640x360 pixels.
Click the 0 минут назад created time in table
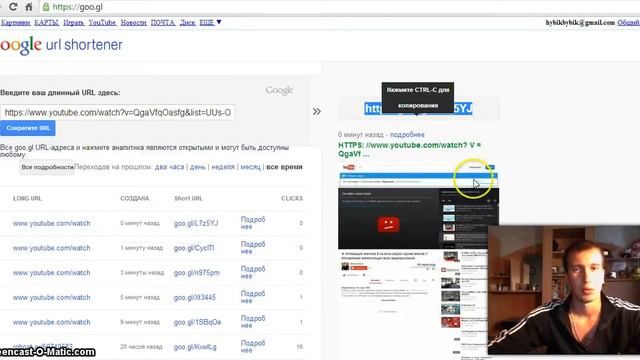tap(140, 223)
